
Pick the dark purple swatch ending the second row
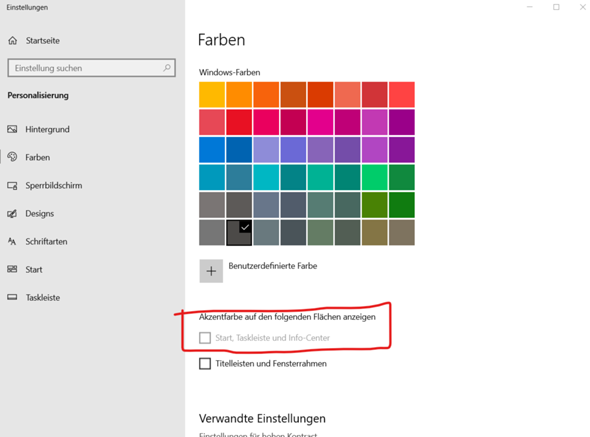tap(402, 122)
